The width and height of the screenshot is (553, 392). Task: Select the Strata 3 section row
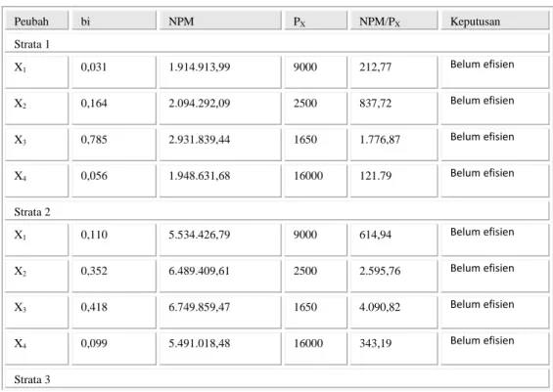point(277,379)
